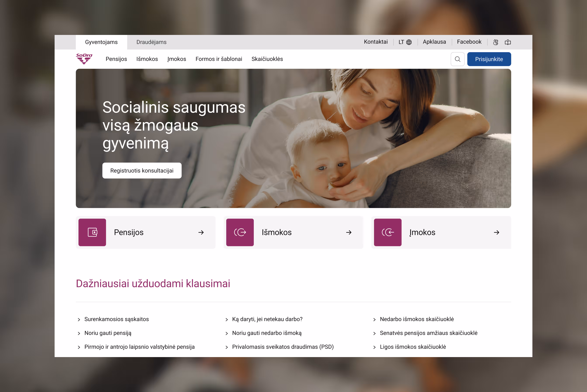Open the Formos ir šablonai menu
The width and height of the screenshot is (587, 392).
point(219,59)
